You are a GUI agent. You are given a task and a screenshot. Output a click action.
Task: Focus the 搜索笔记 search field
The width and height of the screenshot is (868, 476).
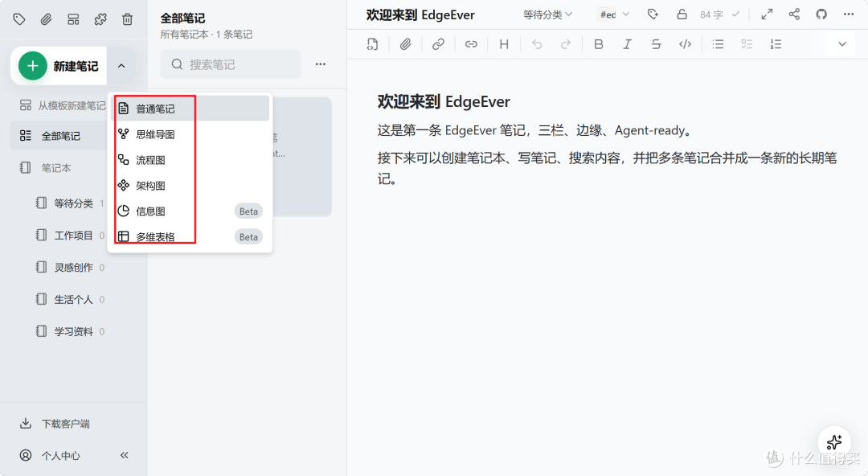(231, 64)
